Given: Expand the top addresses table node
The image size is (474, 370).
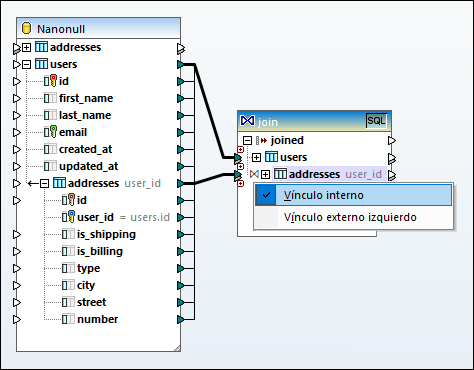Looking at the screenshot, I should (x=26, y=47).
